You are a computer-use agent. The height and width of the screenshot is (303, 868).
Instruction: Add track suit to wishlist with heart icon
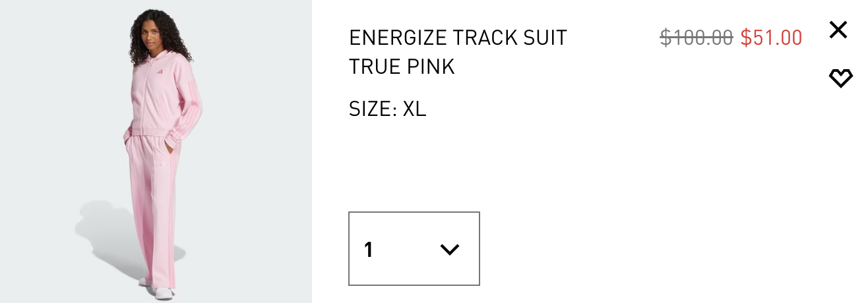click(840, 79)
